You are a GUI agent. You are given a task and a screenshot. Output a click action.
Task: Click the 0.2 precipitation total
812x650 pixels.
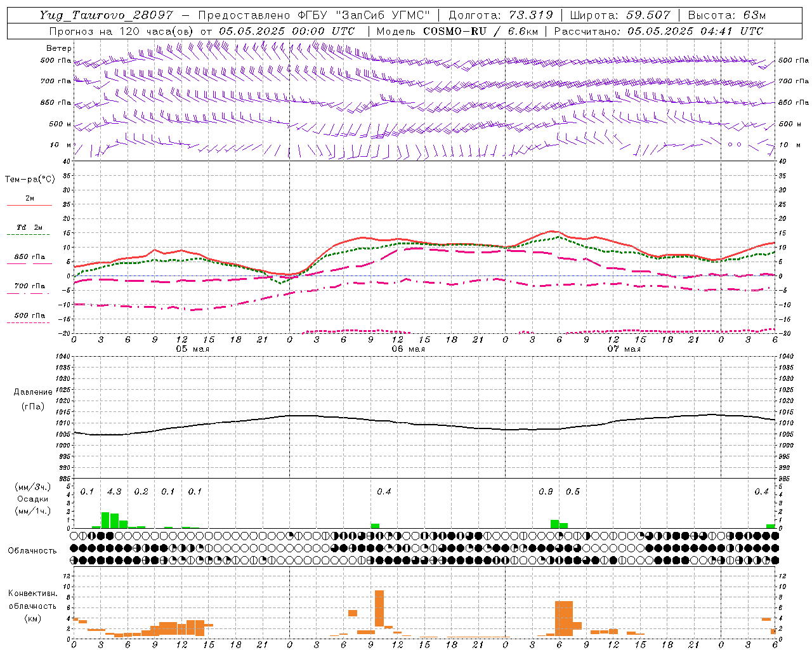(141, 492)
